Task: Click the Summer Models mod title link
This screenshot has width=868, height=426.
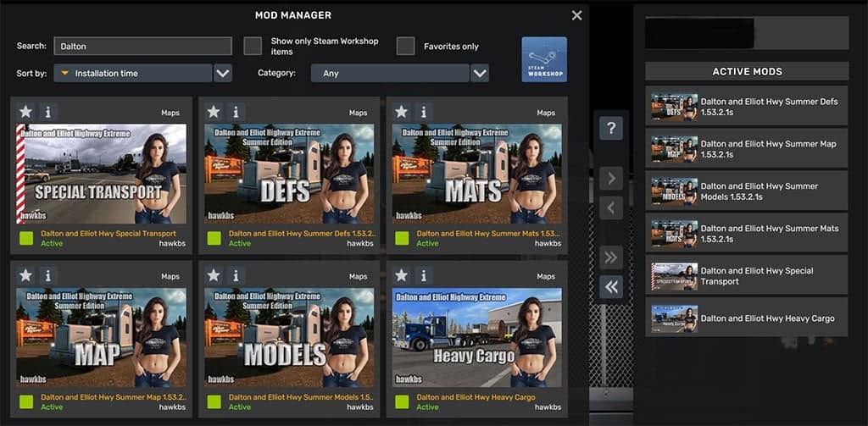Action: (301, 397)
